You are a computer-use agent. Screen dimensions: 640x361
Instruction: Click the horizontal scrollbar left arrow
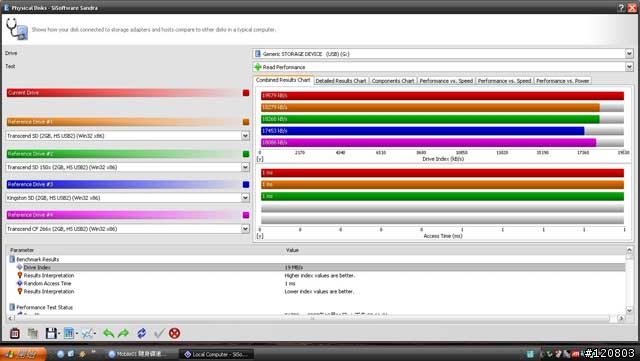[11, 318]
